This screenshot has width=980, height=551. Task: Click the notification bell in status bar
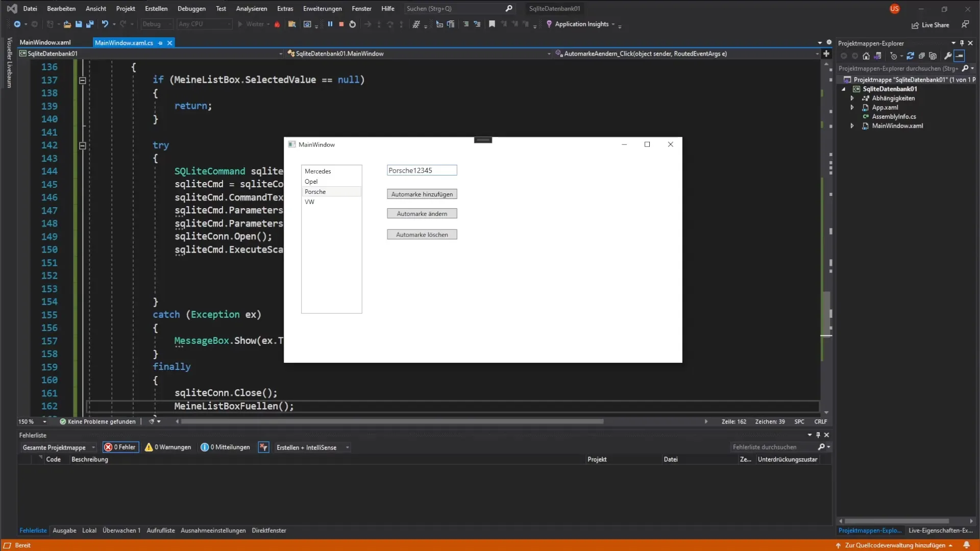pyautogui.click(x=966, y=545)
